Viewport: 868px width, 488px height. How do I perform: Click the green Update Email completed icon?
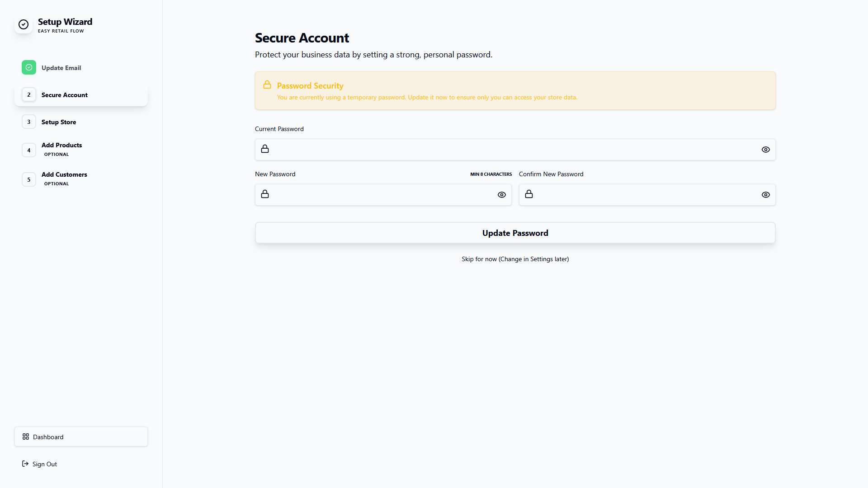(x=29, y=67)
